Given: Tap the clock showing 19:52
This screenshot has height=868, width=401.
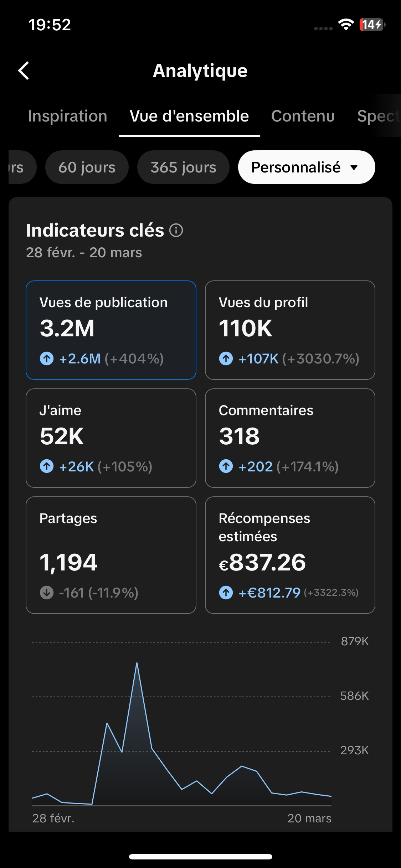Looking at the screenshot, I should (x=50, y=25).
